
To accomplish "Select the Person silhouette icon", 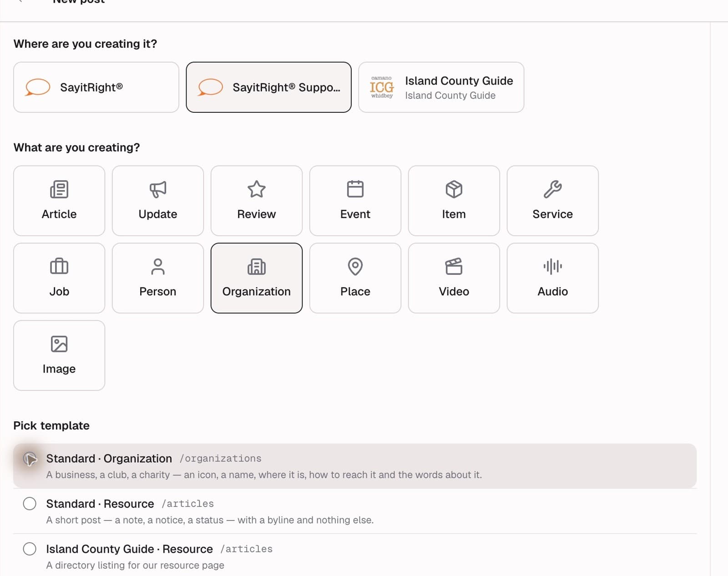I will click(x=158, y=267).
